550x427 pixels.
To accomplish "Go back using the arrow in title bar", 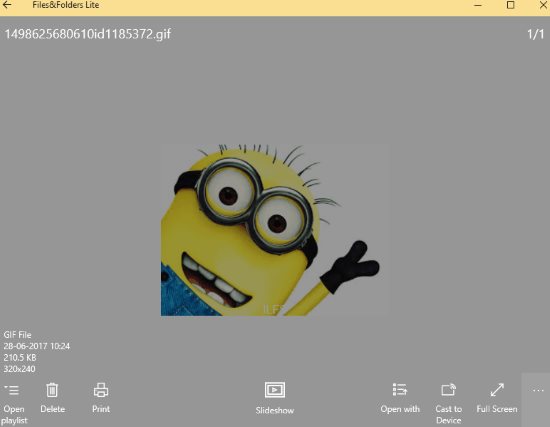I will click(x=7, y=5).
